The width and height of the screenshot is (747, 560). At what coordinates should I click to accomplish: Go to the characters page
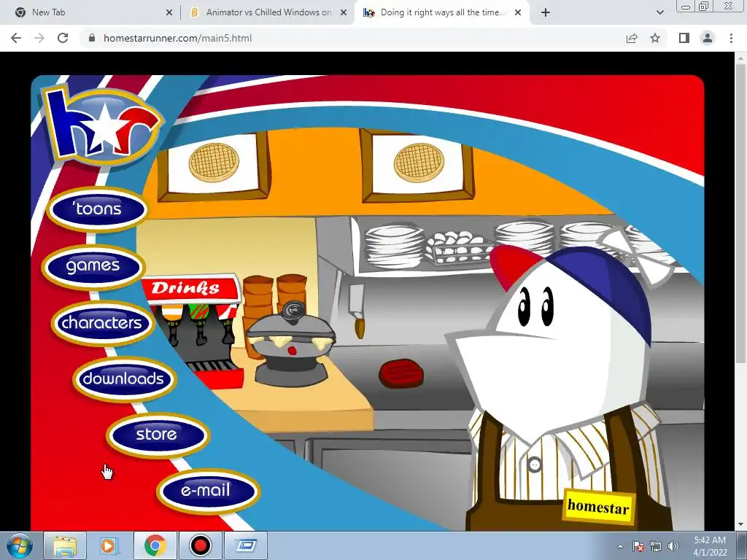click(x=102, y=323)
